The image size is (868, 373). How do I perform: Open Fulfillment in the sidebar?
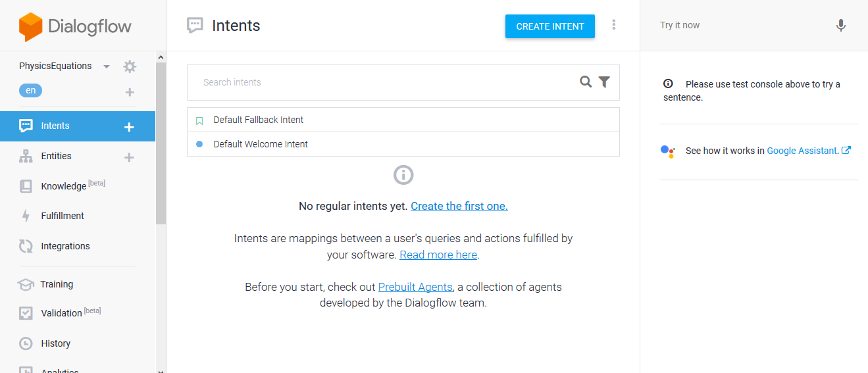click(x=63, y=216)
